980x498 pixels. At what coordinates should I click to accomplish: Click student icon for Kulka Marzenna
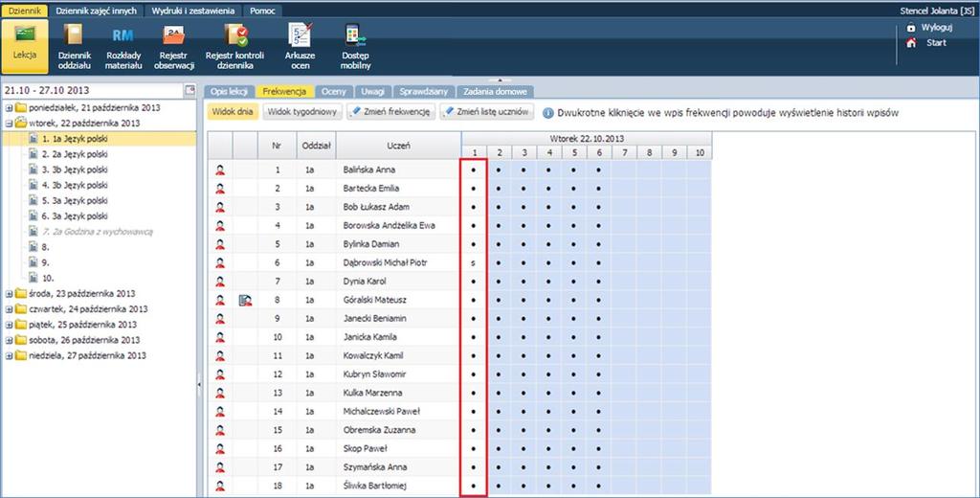click(x=220, y=393)
